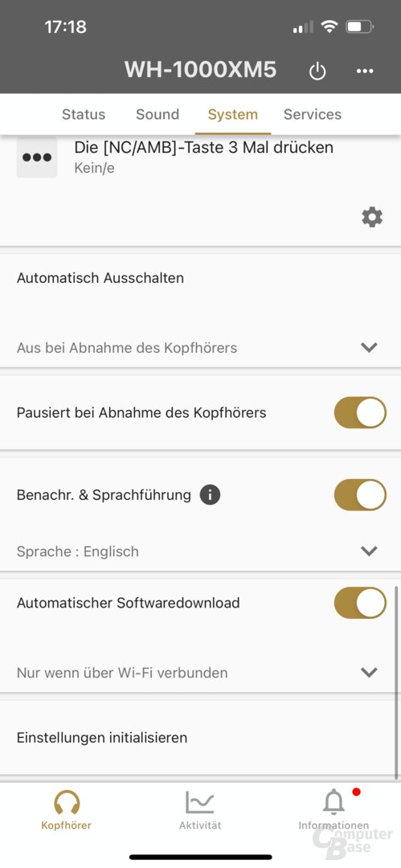Switch to the Services tab

(313, 114)
